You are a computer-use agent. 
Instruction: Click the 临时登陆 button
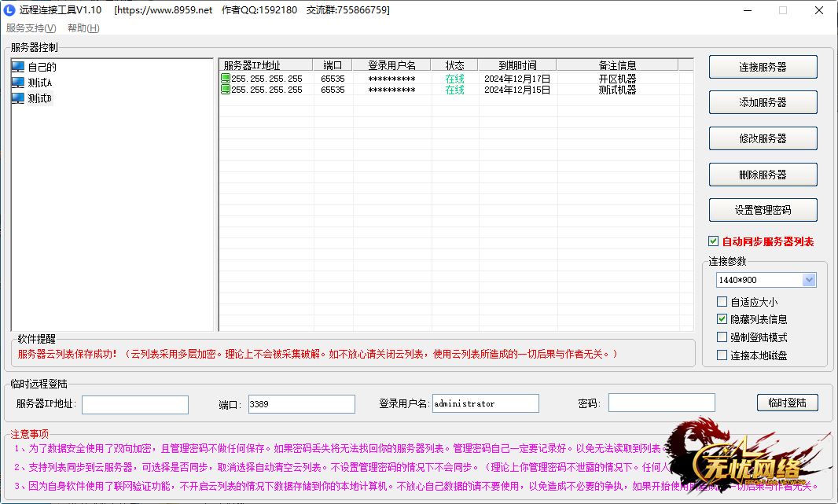pyautogui.click(x=787, y=403)
